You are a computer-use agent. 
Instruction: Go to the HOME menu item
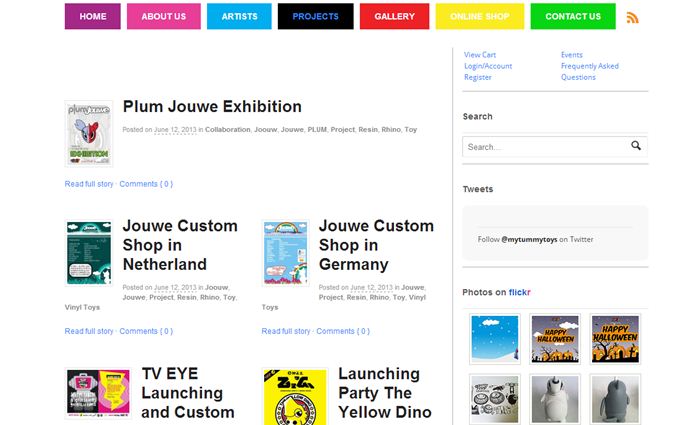(92, 17)
